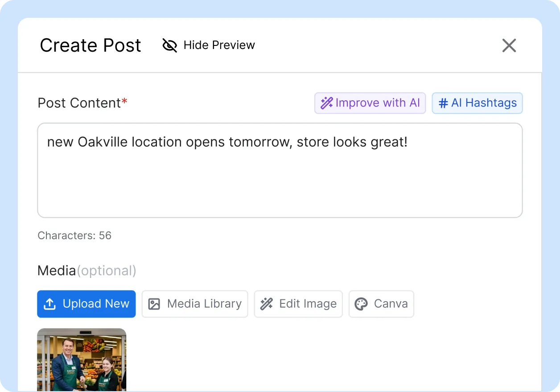
Task: Click the Post Content field label
Action: (79, 103)
